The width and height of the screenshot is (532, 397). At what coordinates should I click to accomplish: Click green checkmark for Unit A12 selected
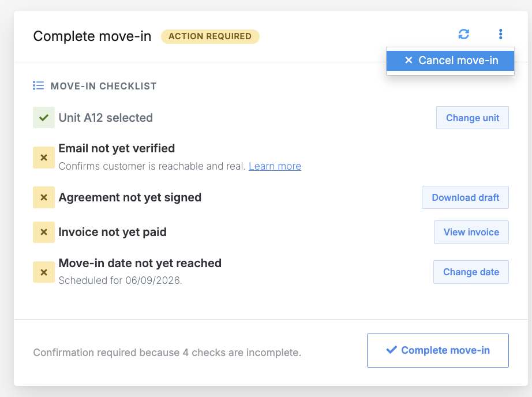click(x=44, y=117)
